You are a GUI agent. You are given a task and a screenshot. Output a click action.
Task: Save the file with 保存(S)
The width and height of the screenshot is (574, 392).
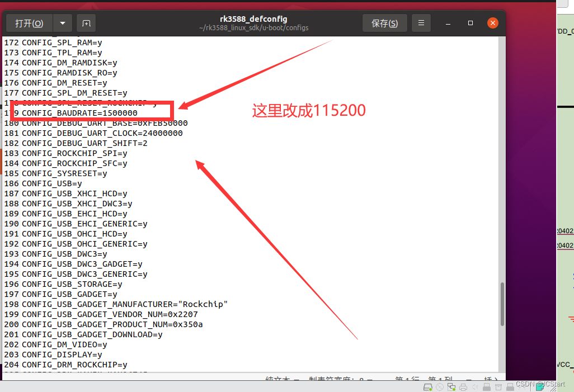point(385,23)
